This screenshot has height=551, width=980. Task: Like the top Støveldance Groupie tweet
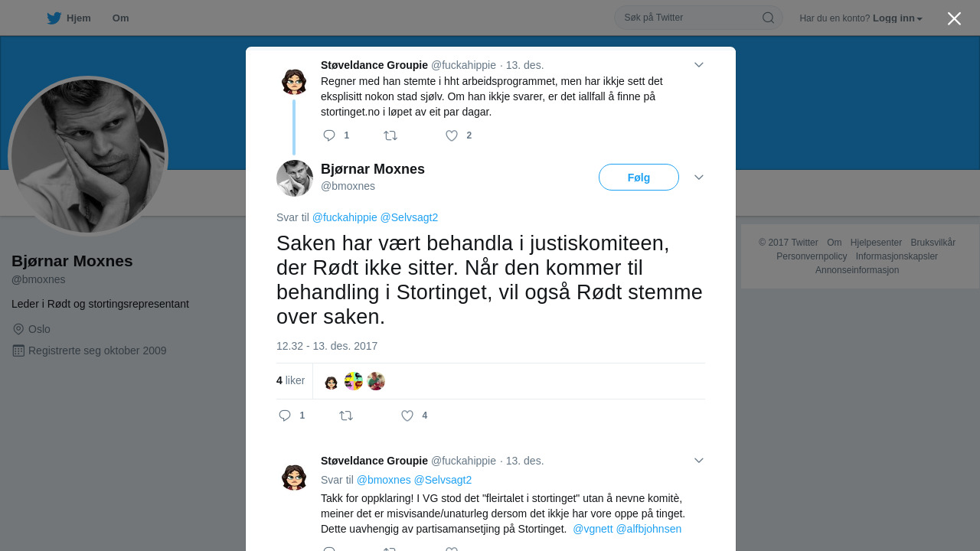tap(452, 135)
